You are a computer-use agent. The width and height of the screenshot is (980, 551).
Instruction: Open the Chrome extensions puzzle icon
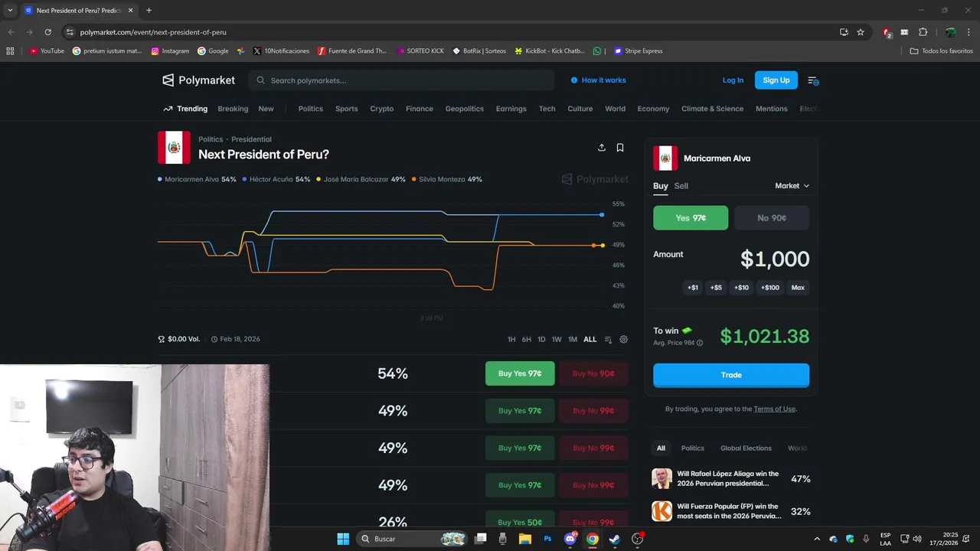tap(923, 32)
